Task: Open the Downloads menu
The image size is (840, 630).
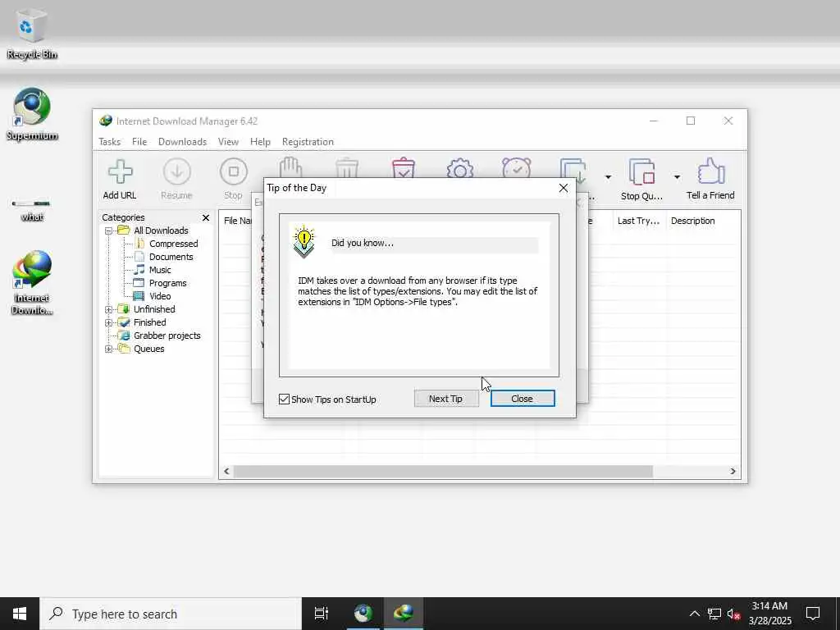Action: coord(182,141)
